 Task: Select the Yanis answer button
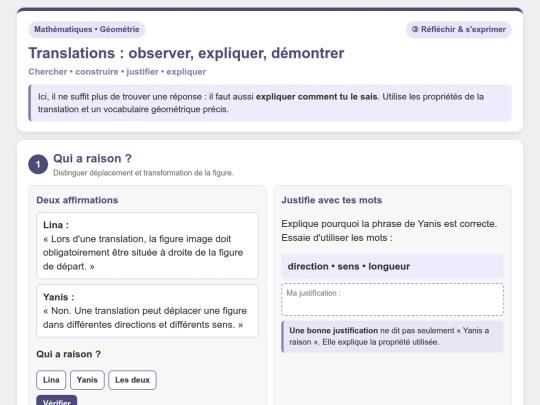[x=87, y=380]
